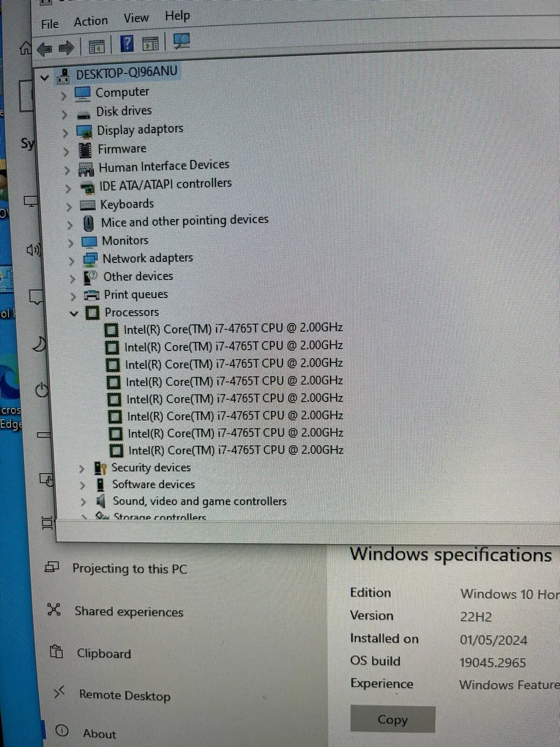
Task: Expand the Firmware chevron
Action: 67,152
